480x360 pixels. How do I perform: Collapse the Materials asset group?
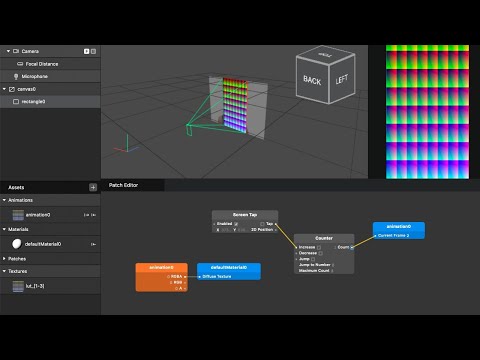click(4, 229)
